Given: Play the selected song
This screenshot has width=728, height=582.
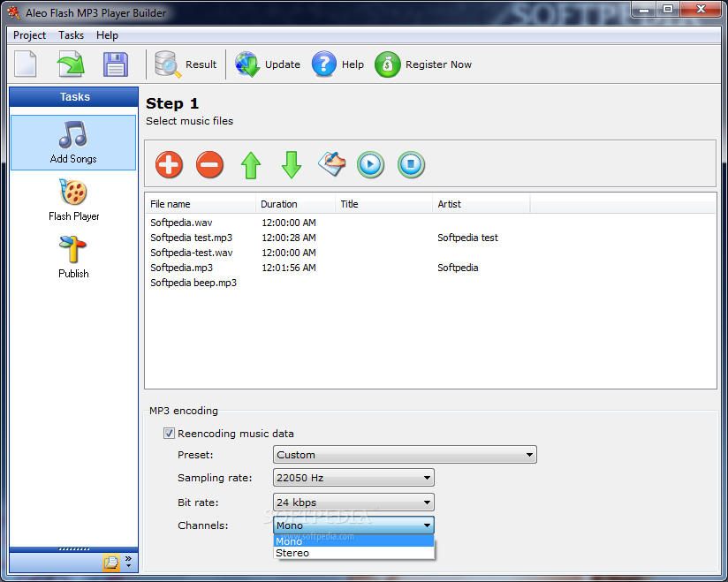Looking at the screenshot, I should pos(370,164).
